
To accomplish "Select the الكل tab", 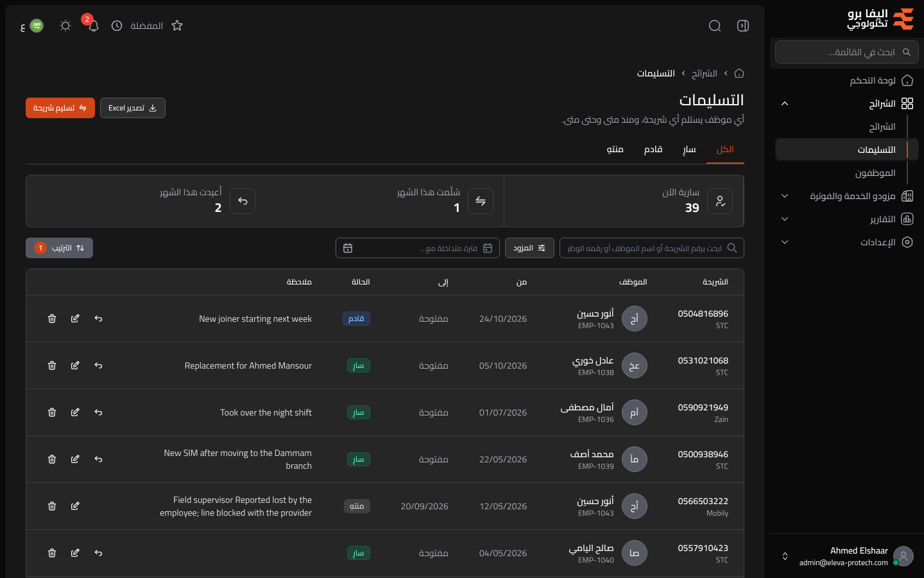I will (x=725, y=150).
